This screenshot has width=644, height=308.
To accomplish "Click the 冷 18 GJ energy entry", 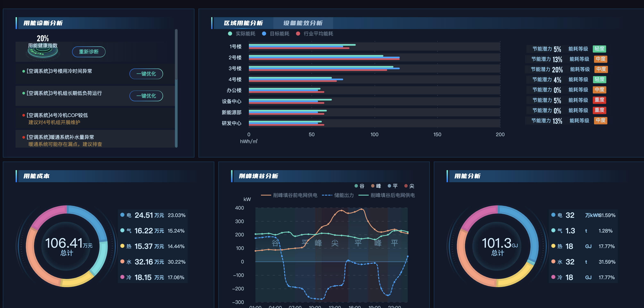I will [583, 277].
